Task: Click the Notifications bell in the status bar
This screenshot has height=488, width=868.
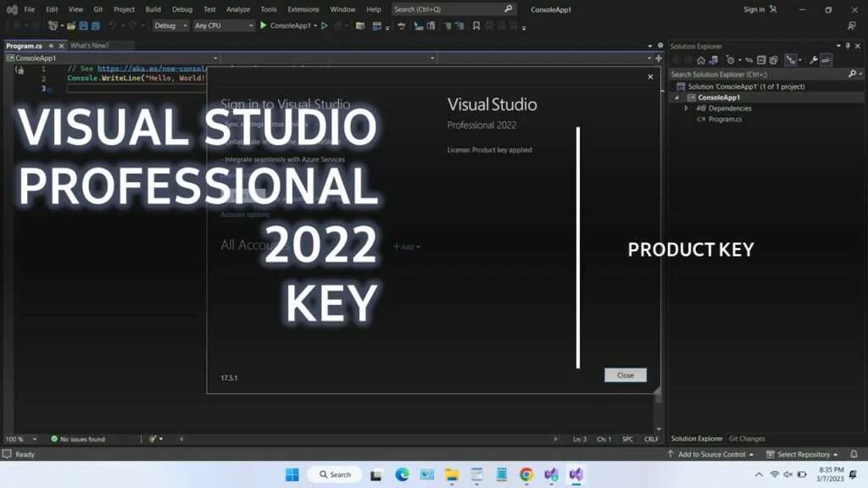Action: click(x=854, y=454)
